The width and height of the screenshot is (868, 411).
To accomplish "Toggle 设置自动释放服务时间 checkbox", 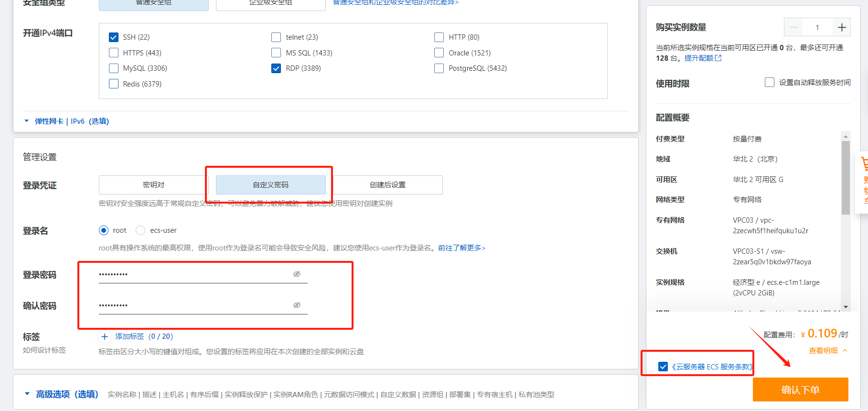I will point(770,82).
